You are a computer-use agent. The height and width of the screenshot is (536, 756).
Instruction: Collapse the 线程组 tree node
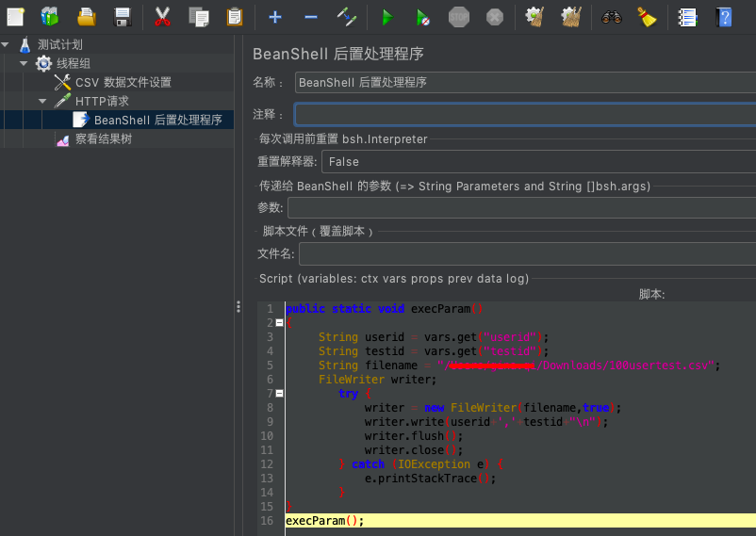click(24, 63)
